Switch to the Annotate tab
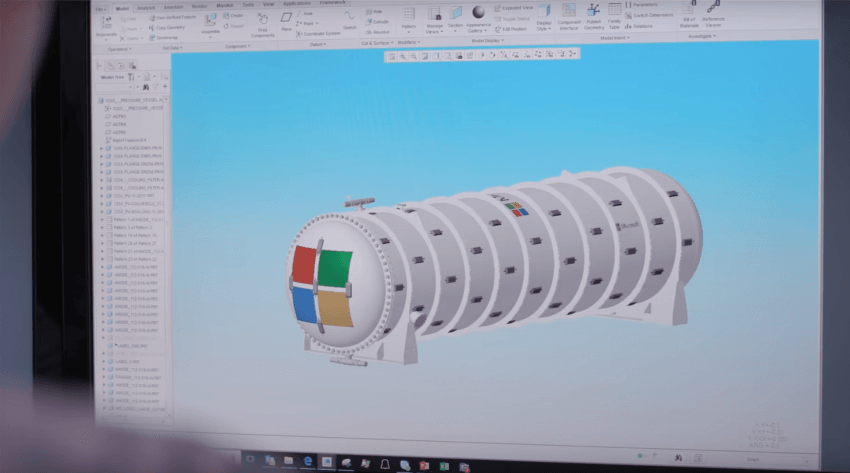 click(x=173, y=8)
